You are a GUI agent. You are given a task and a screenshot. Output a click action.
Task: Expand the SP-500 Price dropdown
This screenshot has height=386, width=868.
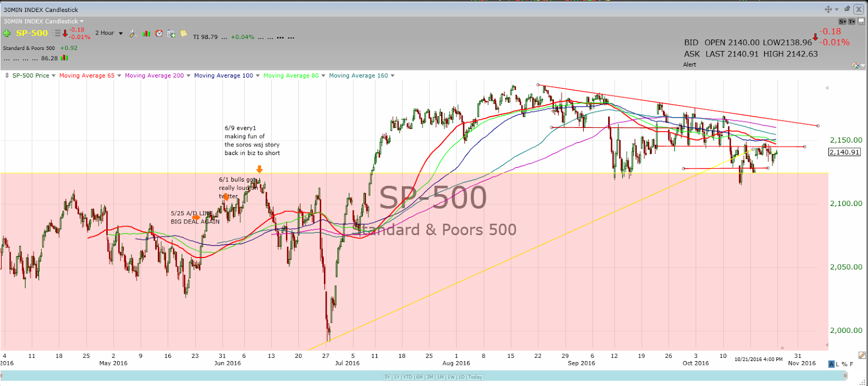(53, 76)
